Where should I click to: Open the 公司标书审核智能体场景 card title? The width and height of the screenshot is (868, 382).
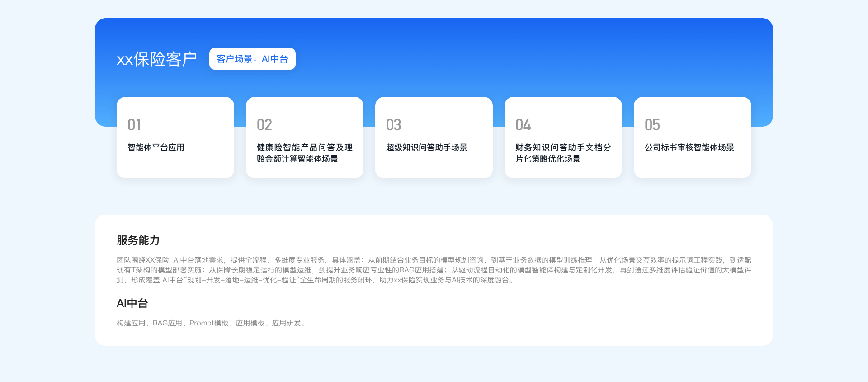(x=689, y=148)
